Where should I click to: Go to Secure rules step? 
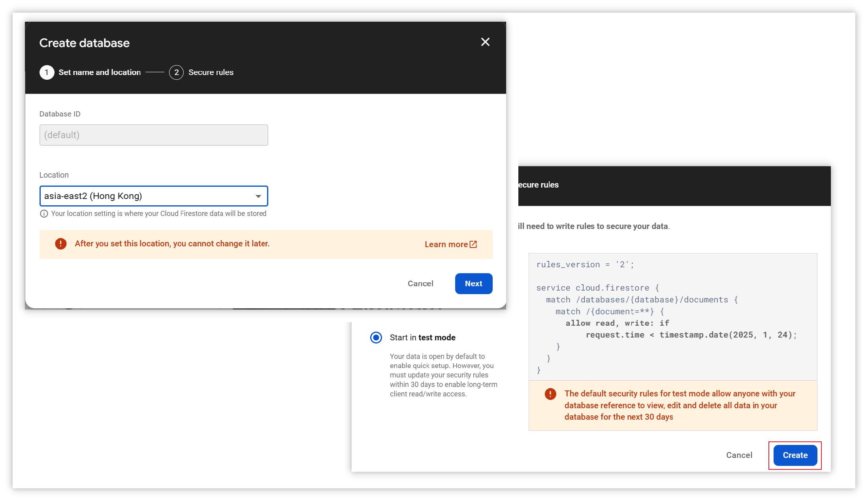211,72
